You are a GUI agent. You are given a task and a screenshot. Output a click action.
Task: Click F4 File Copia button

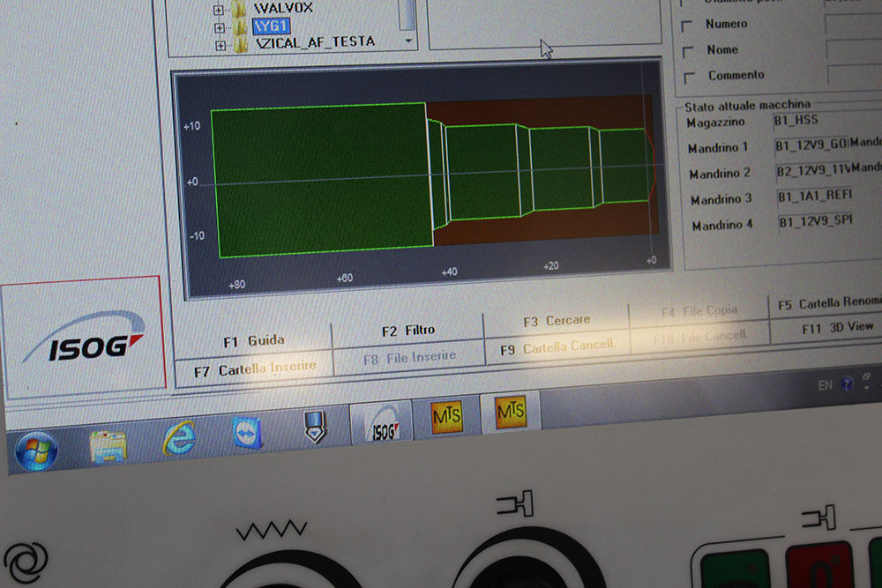click(x=699, y=311)
